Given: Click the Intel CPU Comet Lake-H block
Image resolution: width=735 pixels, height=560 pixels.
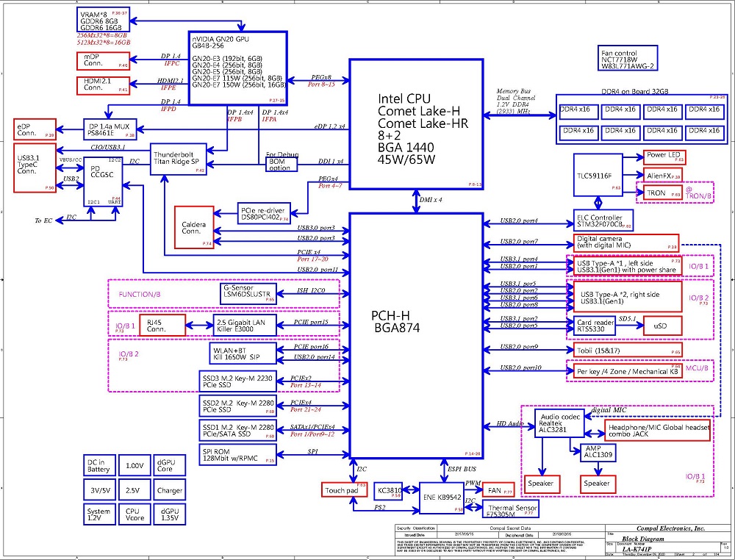Looking at the screenshot, I should tap(416, 124).
